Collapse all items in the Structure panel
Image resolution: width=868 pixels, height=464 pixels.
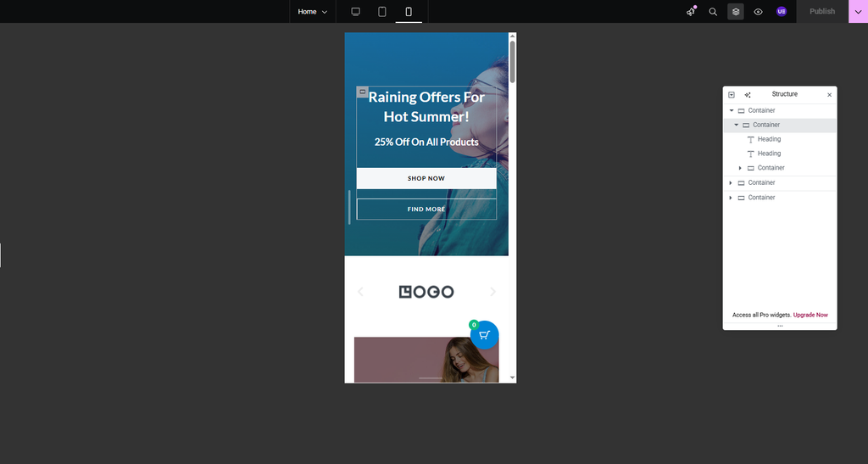tap(732, 95)
